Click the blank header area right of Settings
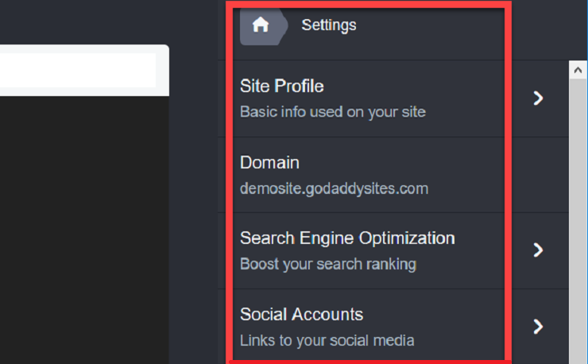The height and width of the screenshot is (364, 588). pos(431,25)
